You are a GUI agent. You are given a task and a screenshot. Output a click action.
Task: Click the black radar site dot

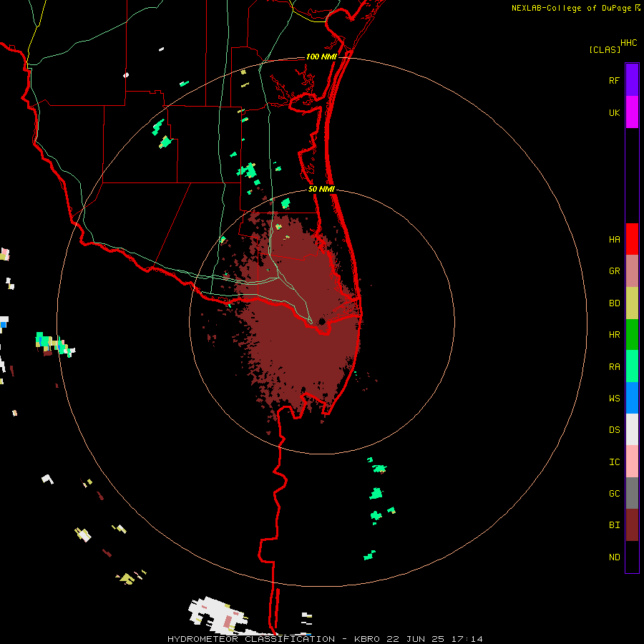click(x=322, y=321)
